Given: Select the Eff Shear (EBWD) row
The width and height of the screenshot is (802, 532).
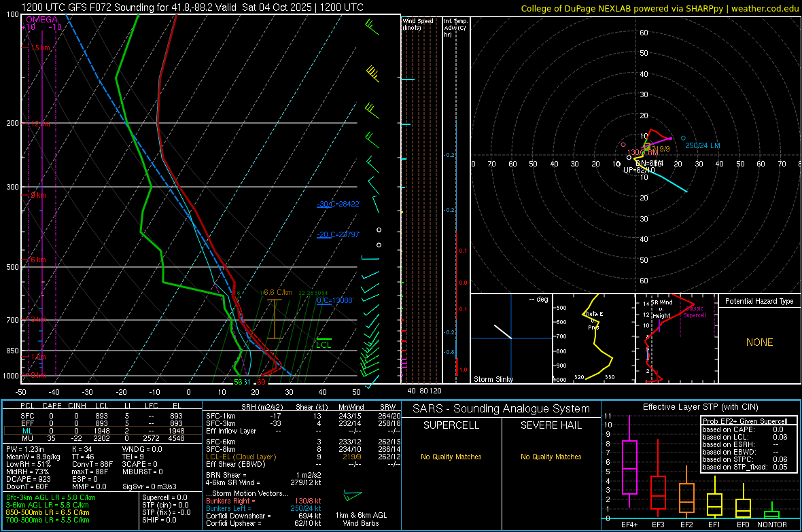Looking at the screenshot, I should [x=303, y=465].
